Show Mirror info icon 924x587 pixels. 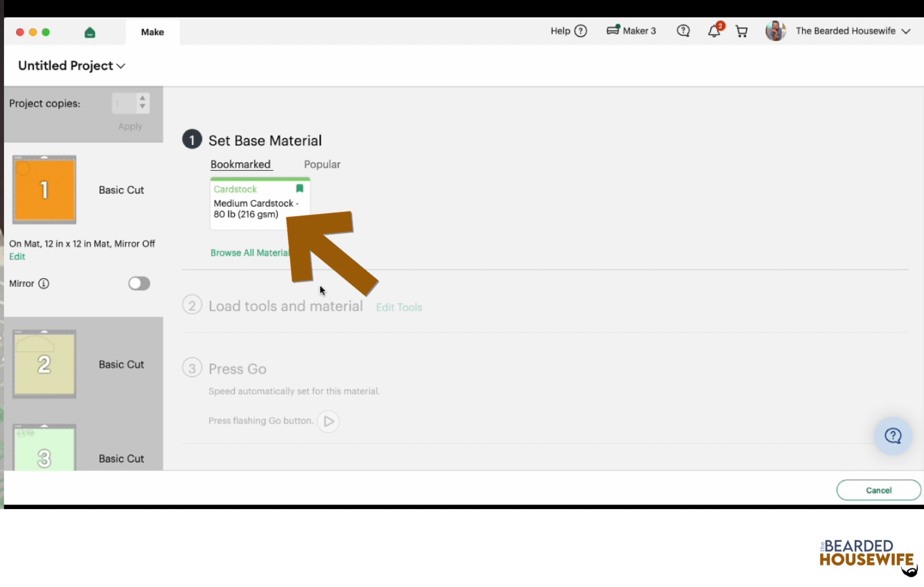click(x=44, y=283)
